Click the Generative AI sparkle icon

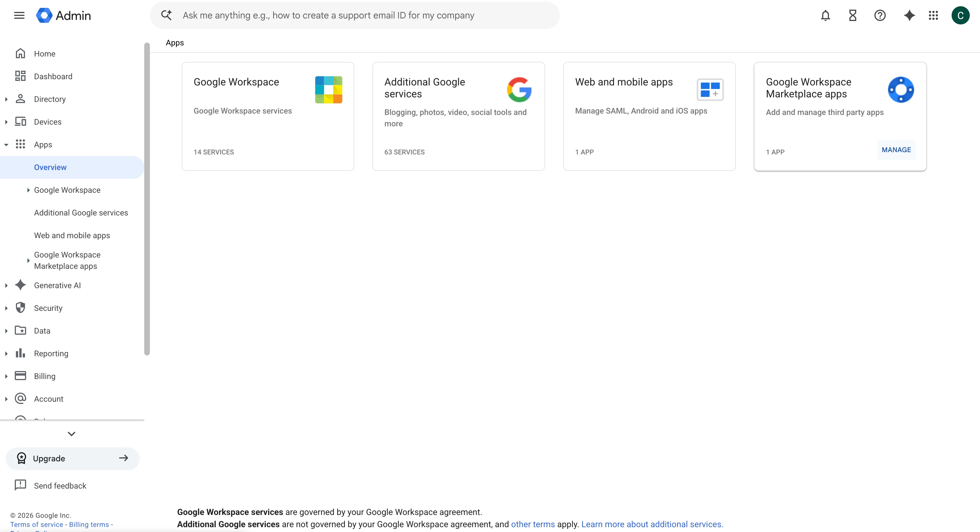tap(20, 285)
